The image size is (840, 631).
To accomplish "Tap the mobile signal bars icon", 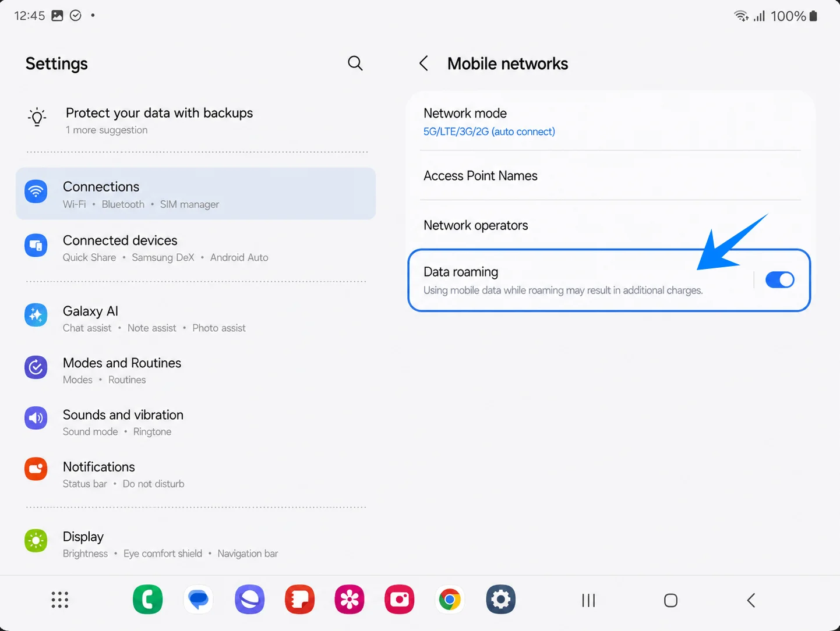I will pyautogui.click(x=759, y=16).
